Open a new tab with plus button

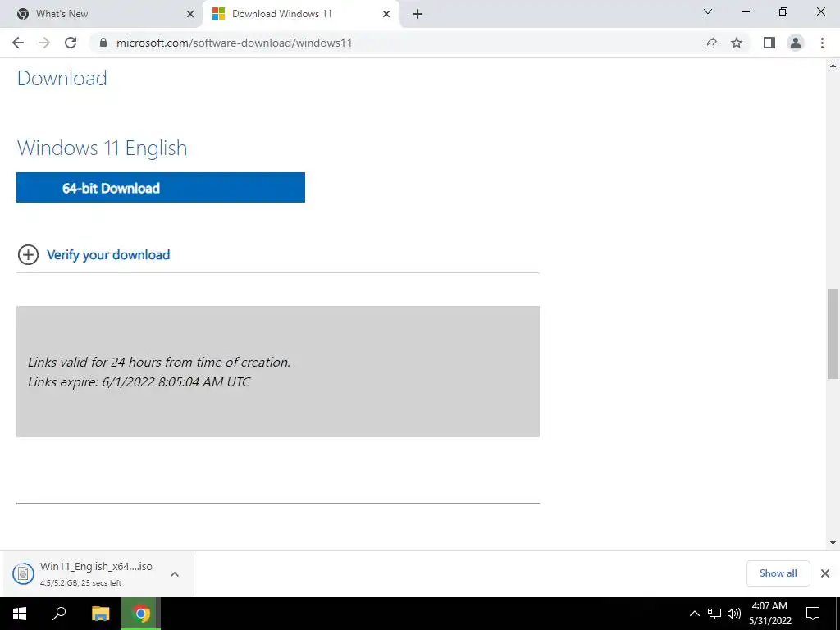418,14
